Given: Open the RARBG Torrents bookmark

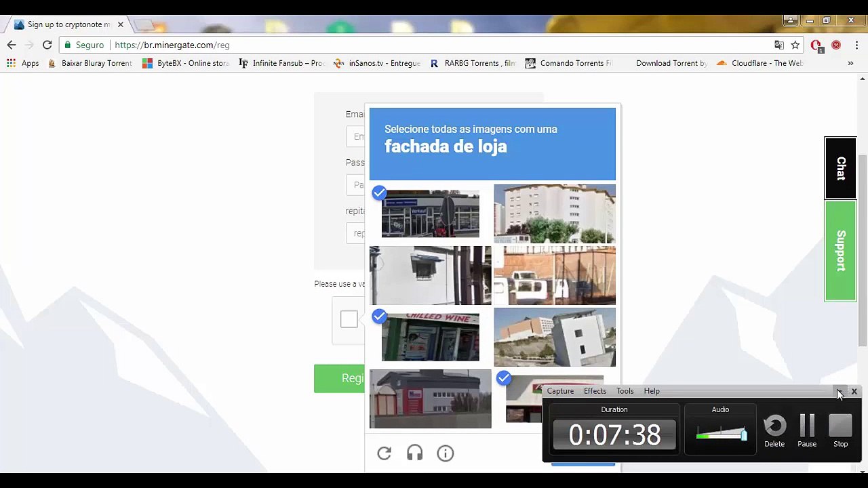Looking at the screenshot, I should pyautogui.click(x=473, y=63).
